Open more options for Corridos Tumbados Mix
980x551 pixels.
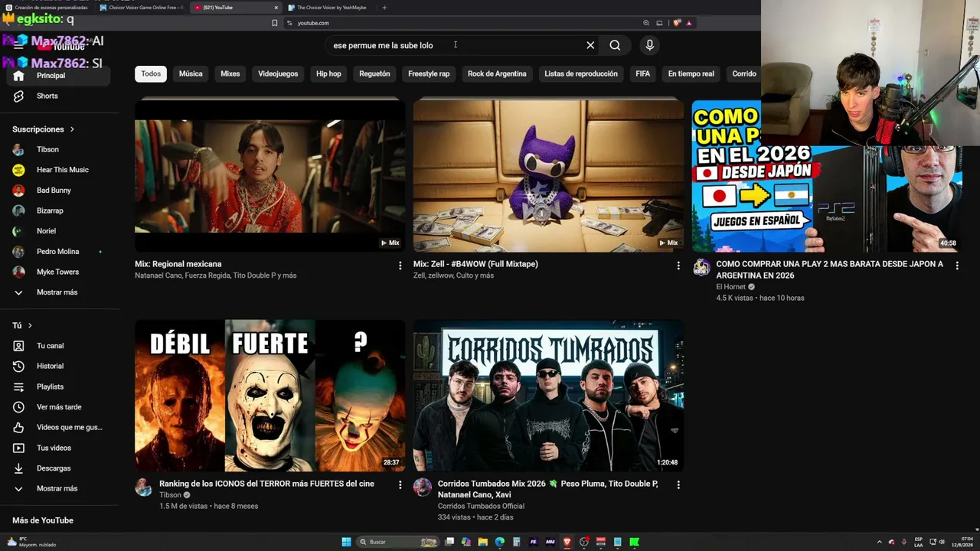click(678, 484)
